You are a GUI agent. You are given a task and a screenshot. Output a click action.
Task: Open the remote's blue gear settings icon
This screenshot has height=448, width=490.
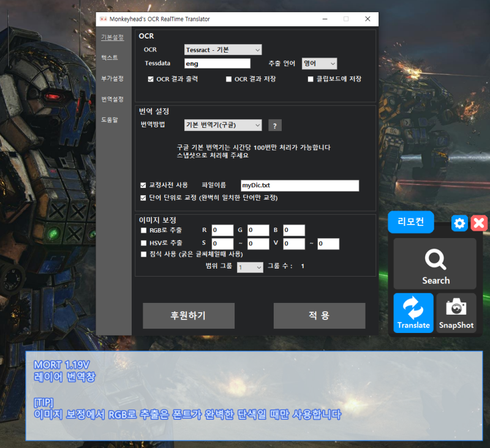pos(459,223)
